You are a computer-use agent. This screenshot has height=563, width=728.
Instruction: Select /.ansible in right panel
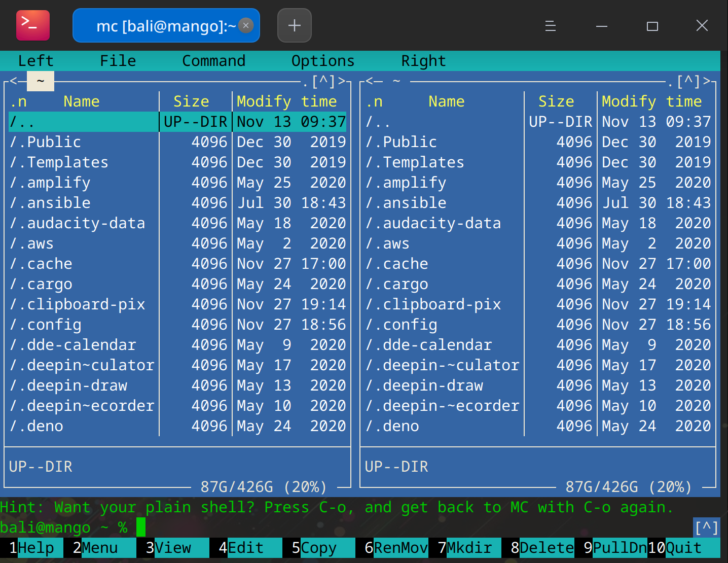pyautogui.click(x=538, y=203)
